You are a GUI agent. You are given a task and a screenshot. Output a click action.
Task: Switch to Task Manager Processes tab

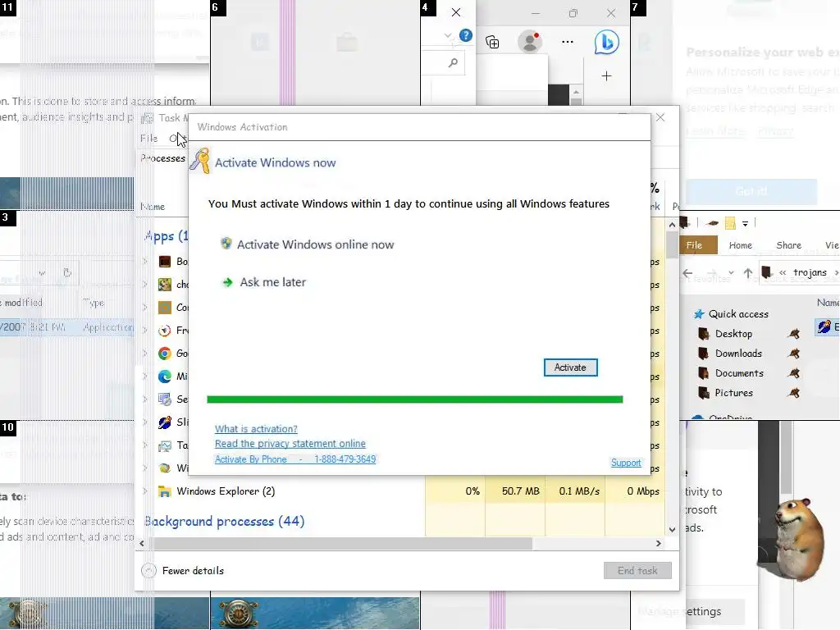[163, 158]
